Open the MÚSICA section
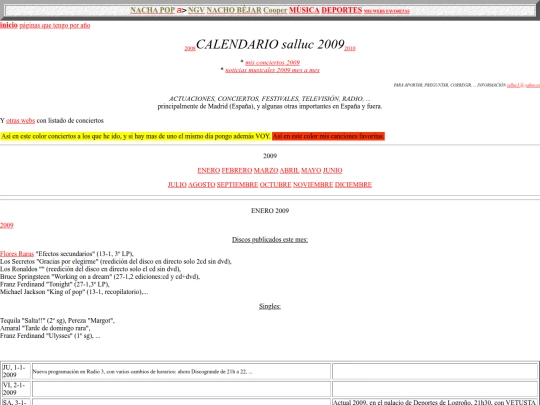Viewport: 540px width, 405px height. click(x=304, y=10)
